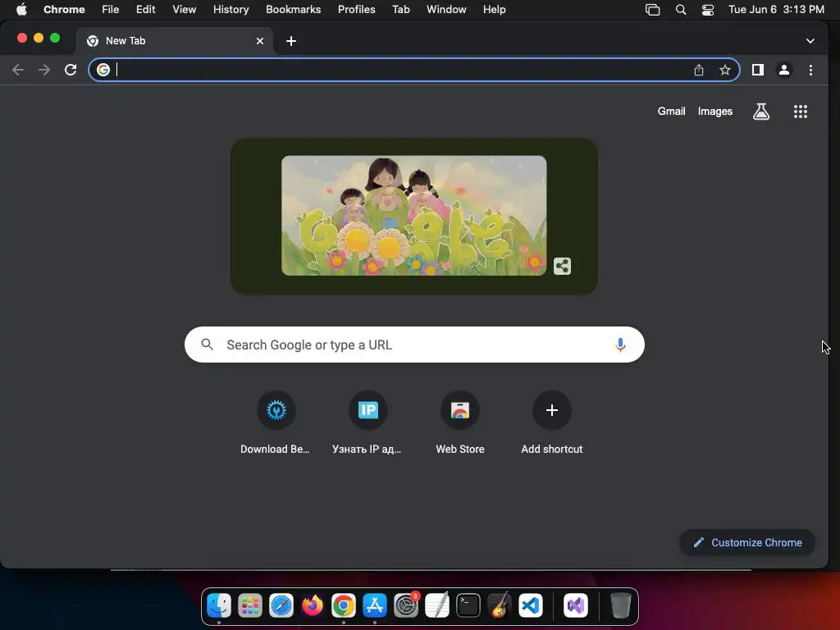This screenshot has width=840, height=630.
Task: Open the App Store from the Dock
Action: tap(374, 606)
